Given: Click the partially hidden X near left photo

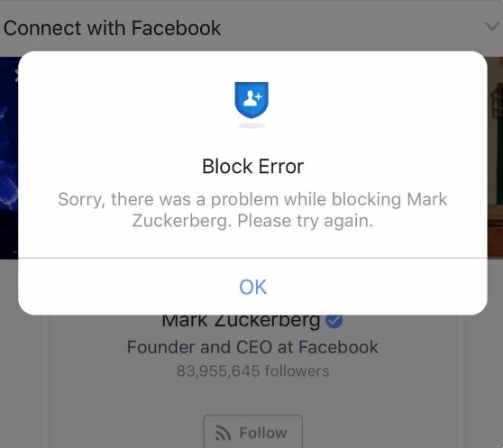Looking at the screenshot, I should click(x=17, y=76).
